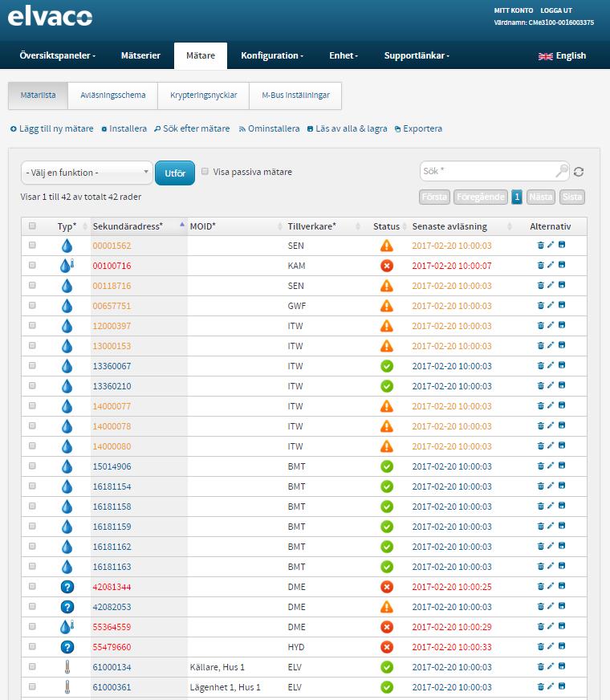610x700 pixels.
Task: Select checkbox of meter 14000080
Action: coord(32,446)
